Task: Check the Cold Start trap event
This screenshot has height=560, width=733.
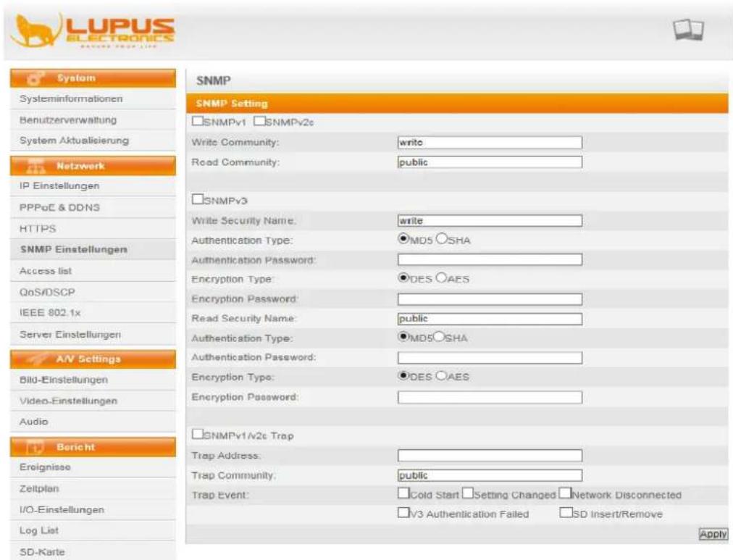Action: [x=403, y=493]
